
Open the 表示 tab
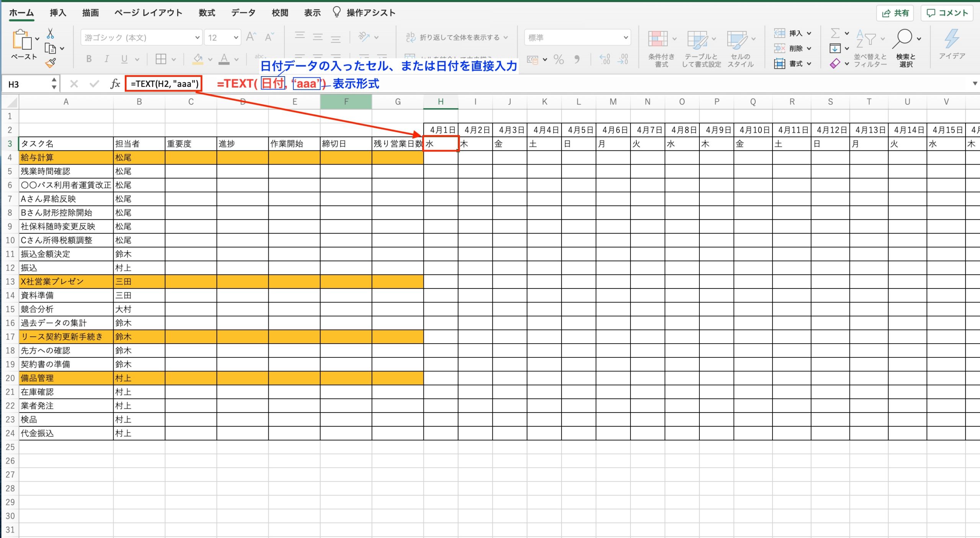pyautogui.click(x=312, y=13)
